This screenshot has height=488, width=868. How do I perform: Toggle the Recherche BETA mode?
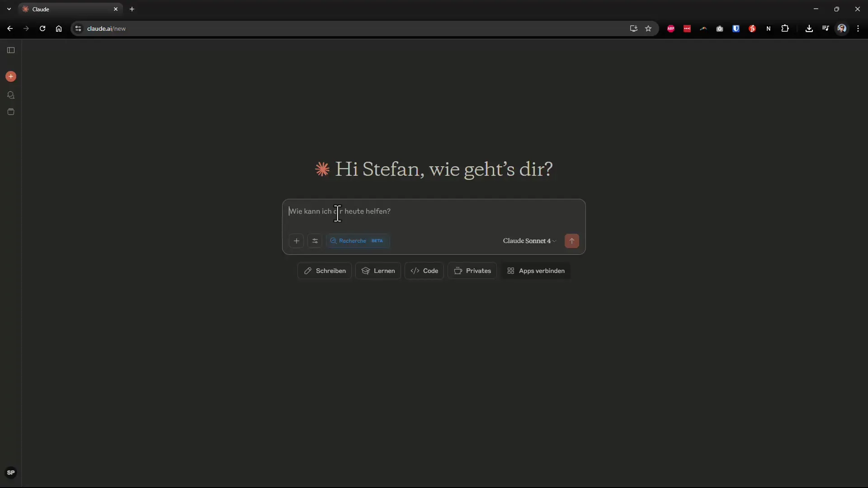coord(358,241)
